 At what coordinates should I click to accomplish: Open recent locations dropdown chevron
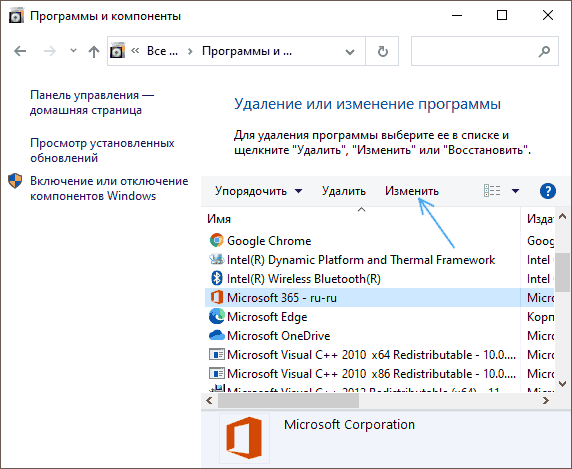(x=73, y=51)
